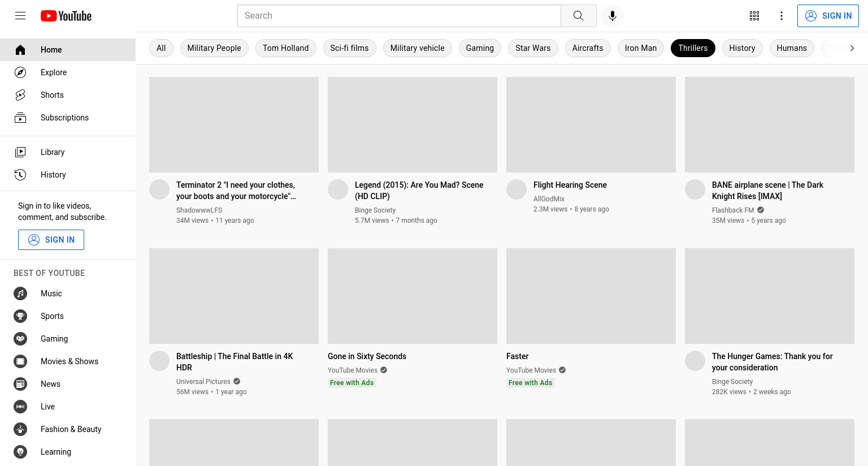The width and height of the screenshot is (868, 466).
Task: Open Terminator 2 video thumbnail
Action: [x=234, y=124]
